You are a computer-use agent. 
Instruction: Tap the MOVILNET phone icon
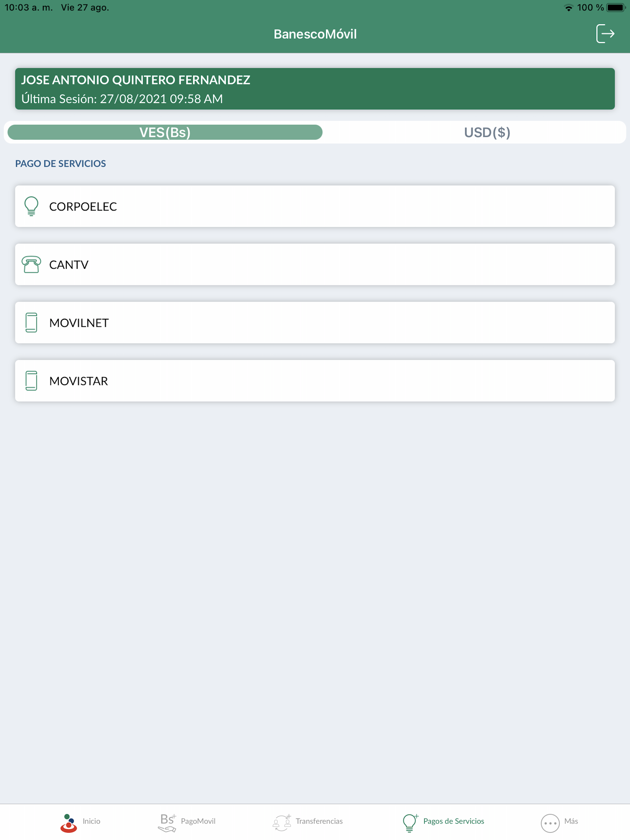pos(31,323)
